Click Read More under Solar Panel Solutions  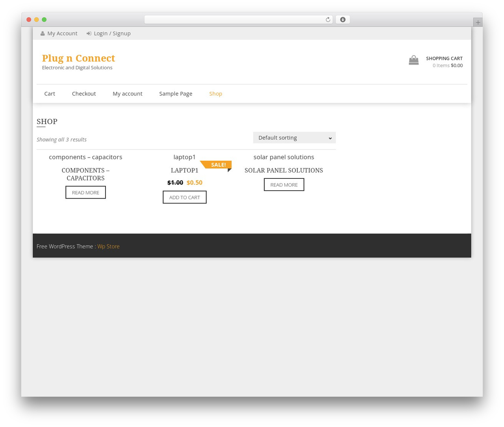click(x=284, y=185)
